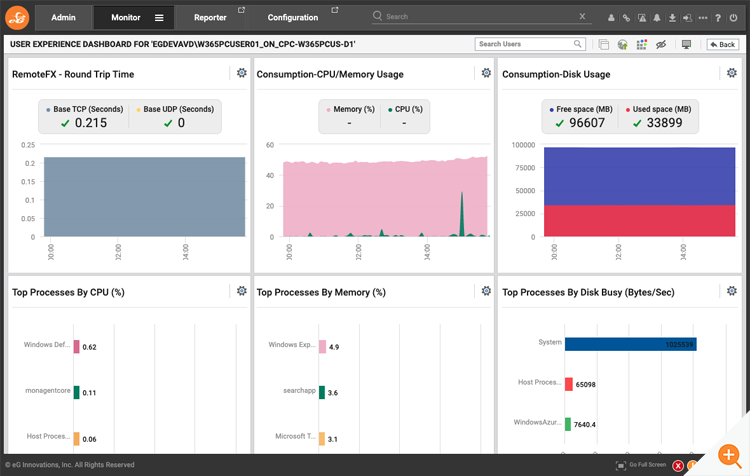The width and height of the screenshot is (750, 476).
Task: Click the Free space value 96607
Action: 587,123
